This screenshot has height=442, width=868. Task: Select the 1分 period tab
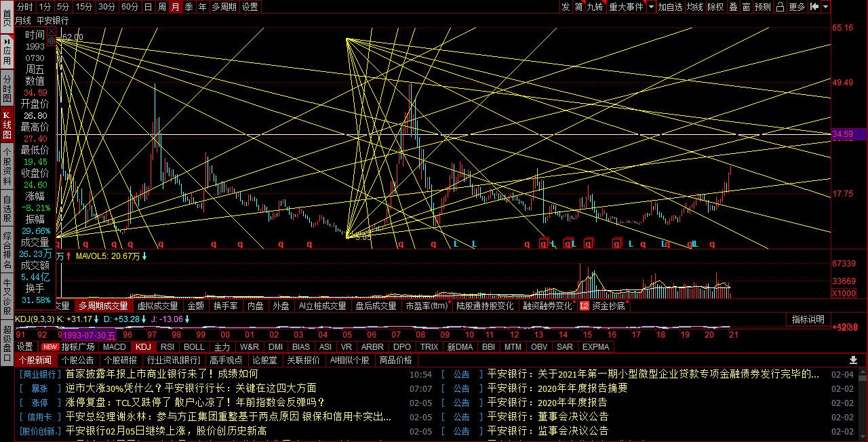tap(44, 7)
